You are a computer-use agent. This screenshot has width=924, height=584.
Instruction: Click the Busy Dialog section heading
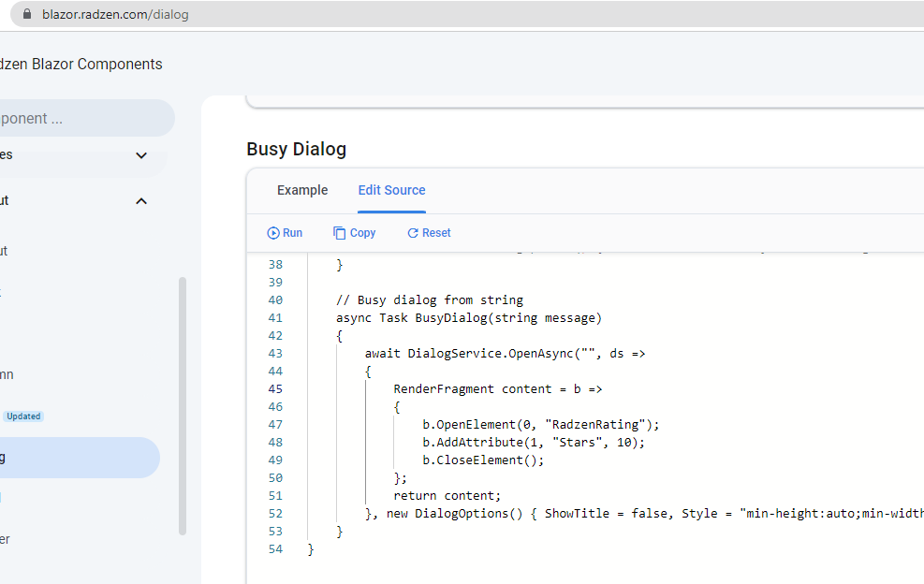(297, 149)
